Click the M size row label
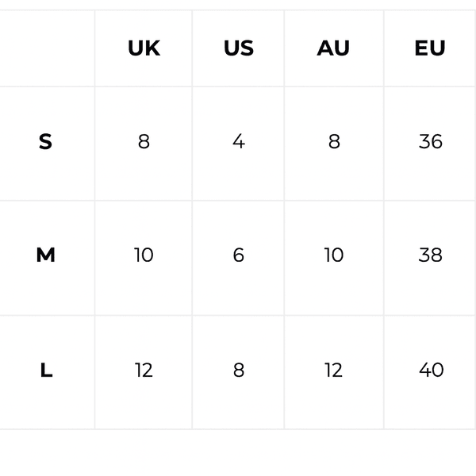476x476 pixels. [x=45, y=255]
